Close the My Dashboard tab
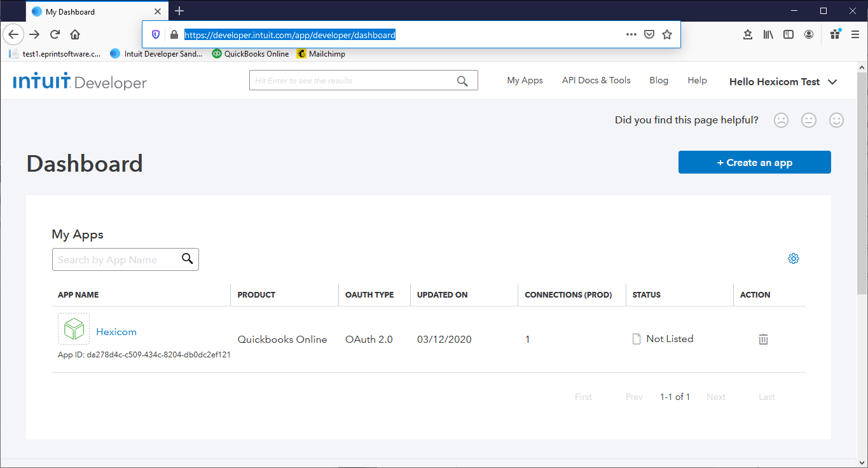The height and width of the screenshot is (468, 868). click(x=158, y=11)
